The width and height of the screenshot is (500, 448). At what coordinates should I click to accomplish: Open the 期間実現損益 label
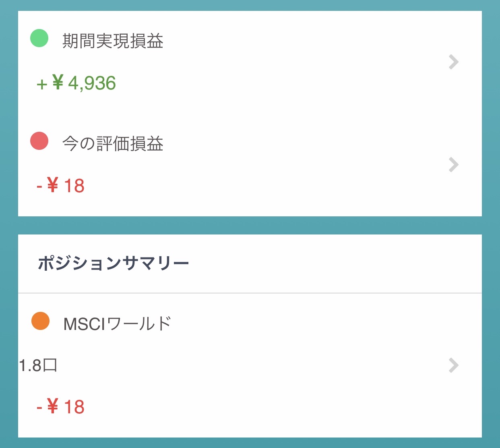click(113, 41)
